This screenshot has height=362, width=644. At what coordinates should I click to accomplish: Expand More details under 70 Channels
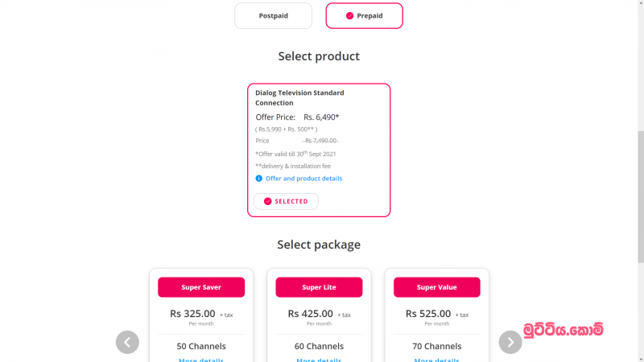436,360
